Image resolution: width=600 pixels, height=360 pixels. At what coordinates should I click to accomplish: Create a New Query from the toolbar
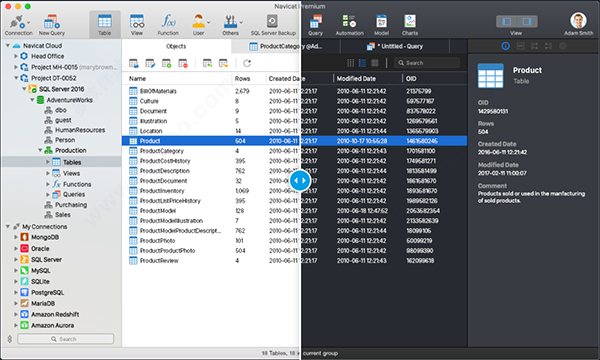pyautogui.click(x=52, y=25)
